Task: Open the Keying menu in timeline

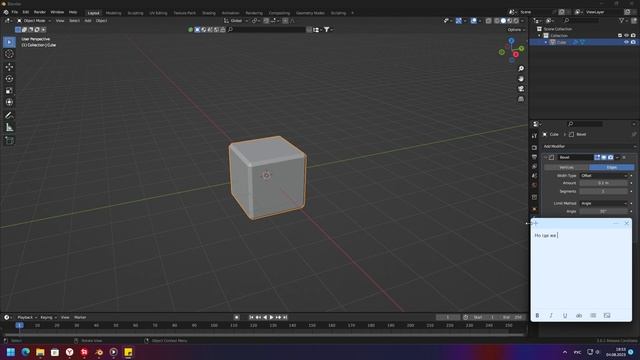Action: click(48, 317)
